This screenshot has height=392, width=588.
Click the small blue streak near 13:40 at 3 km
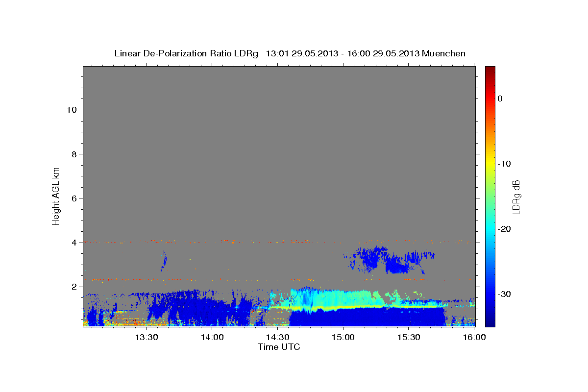(164, 261)
